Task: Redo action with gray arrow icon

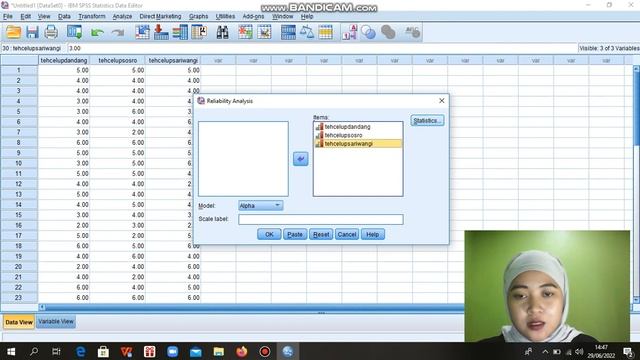Action: pyautogui.click(x=118, y=32)
